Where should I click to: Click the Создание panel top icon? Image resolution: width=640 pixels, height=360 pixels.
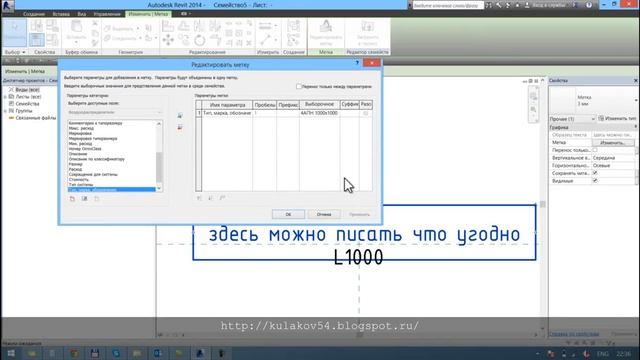[293, 26]
